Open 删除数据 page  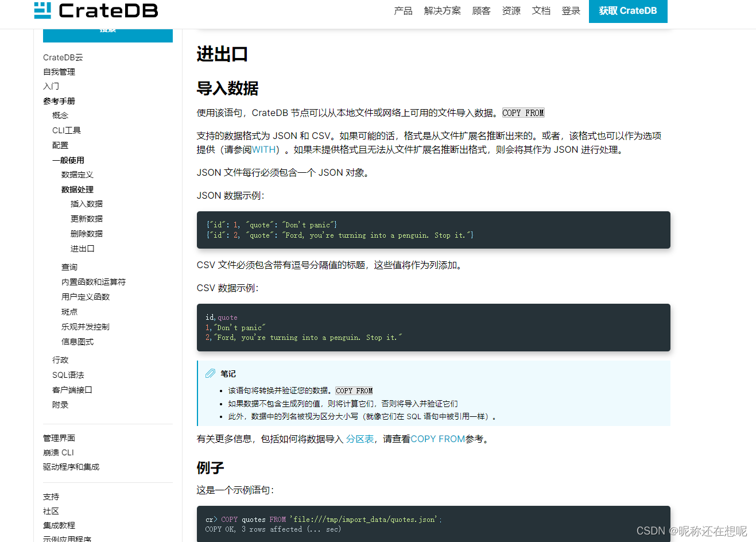87,234
